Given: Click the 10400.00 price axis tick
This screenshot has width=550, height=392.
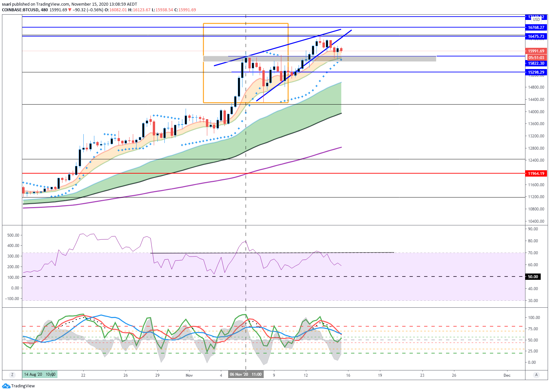Looking at the screenshot, I should coord(536,221).
